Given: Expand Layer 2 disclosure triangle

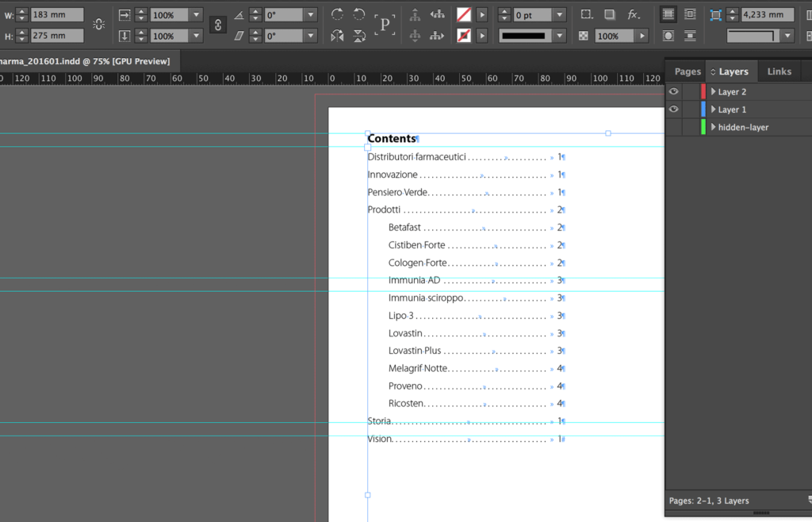Looking at the screenshot, I should tap(713, 92).
